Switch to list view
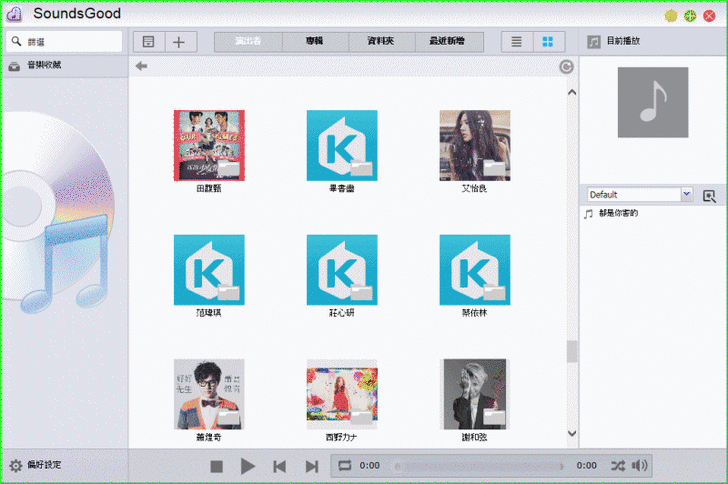This screenshot has height=484, width=728. click(x=517, y=42)
